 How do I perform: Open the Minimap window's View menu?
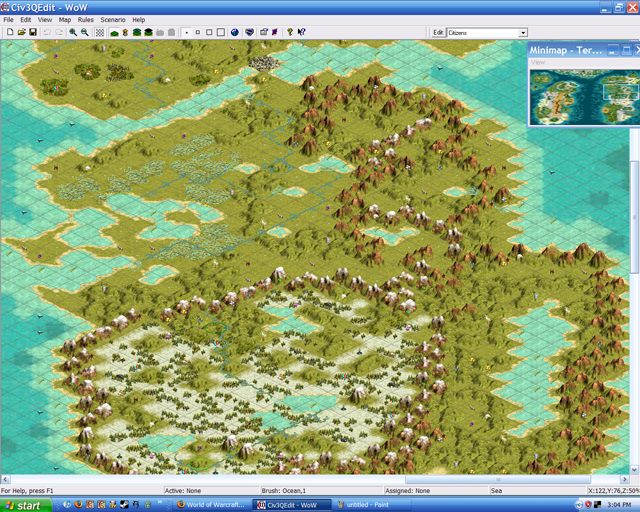tap(538, 62)
